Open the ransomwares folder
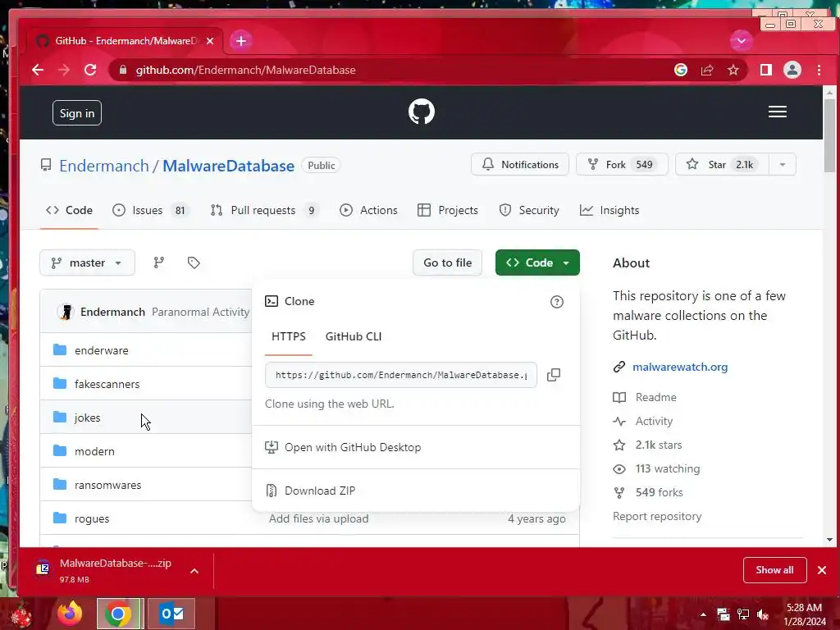The image size is (840, 630). tap(107, 486)
